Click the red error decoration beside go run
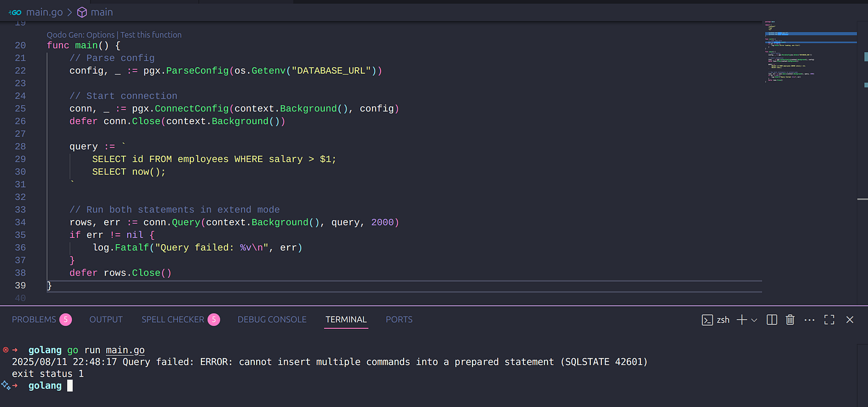 click(6, 350)
